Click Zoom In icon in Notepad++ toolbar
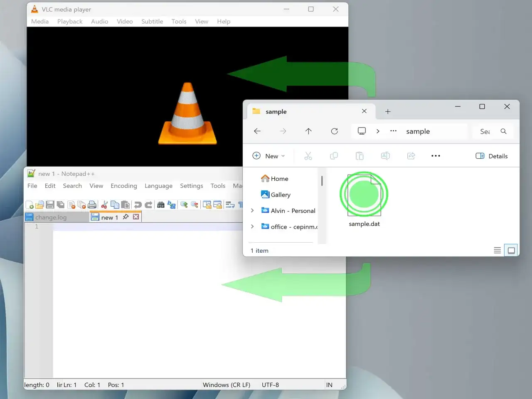532x399 pixels. 184,204
